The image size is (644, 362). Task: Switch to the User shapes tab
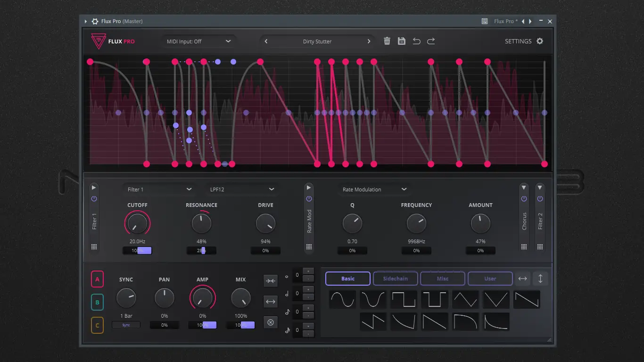click(490, 278)
